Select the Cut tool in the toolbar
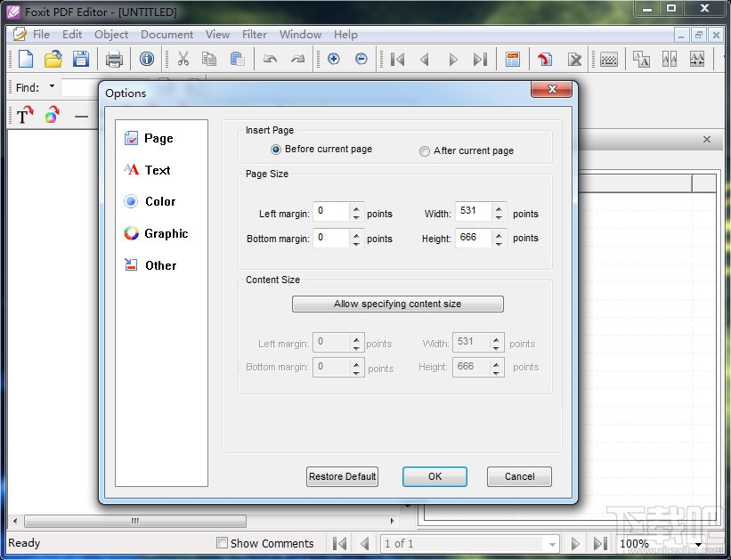Screen dimensions: 731x560 tap(183, 59)
